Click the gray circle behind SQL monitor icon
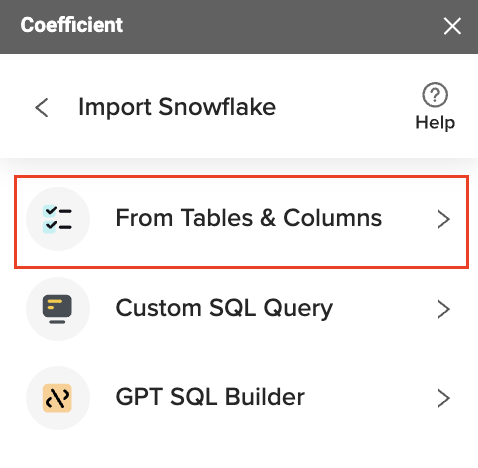The height and width of the screenshot is (468, 478). 58,309
